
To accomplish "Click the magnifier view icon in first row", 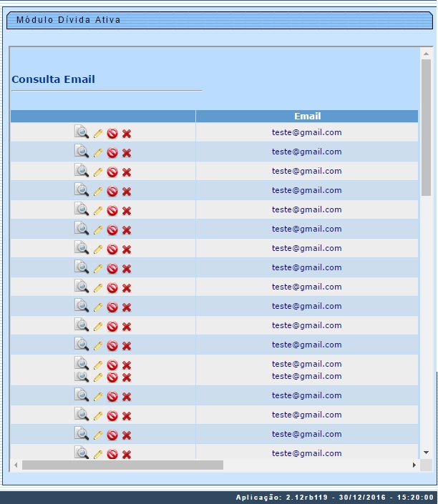I will coord(82,132).
